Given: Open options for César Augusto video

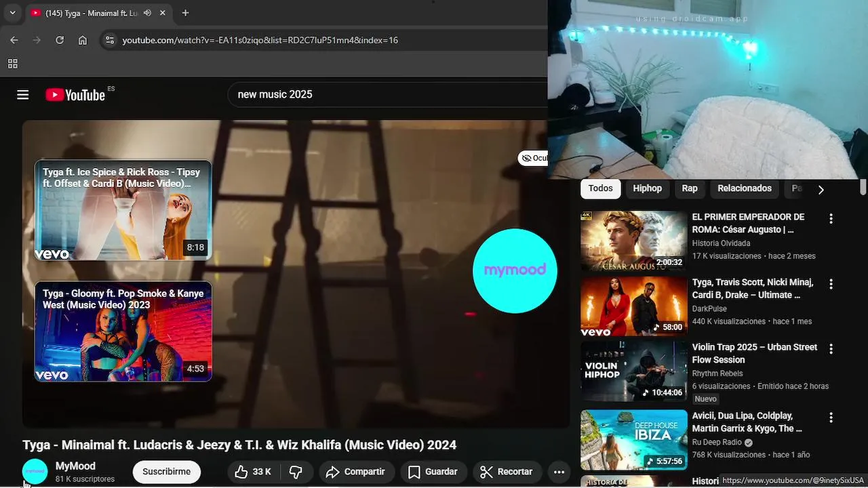Looking at the screenshot, I should (831, 219).
